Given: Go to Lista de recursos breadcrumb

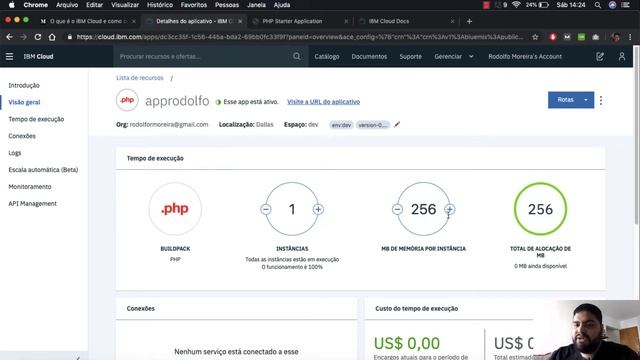Looking at the screenshot, I should click(140, 78).
